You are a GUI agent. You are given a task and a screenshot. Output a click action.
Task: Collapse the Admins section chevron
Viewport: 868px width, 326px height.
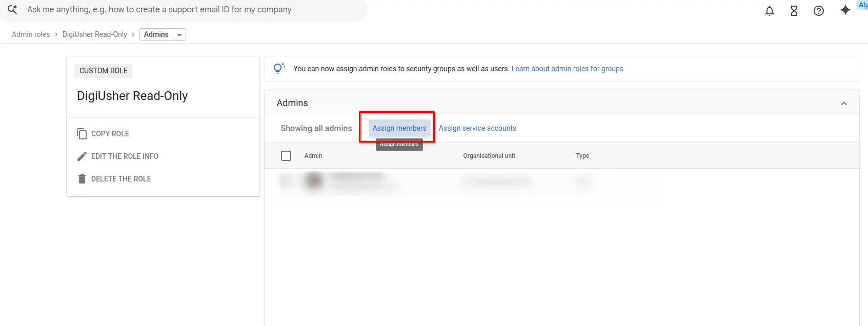844,104
